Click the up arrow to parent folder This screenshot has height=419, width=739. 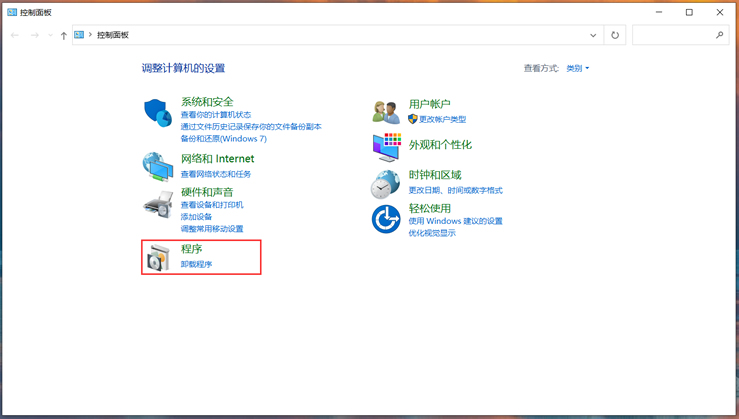[64, 35]
